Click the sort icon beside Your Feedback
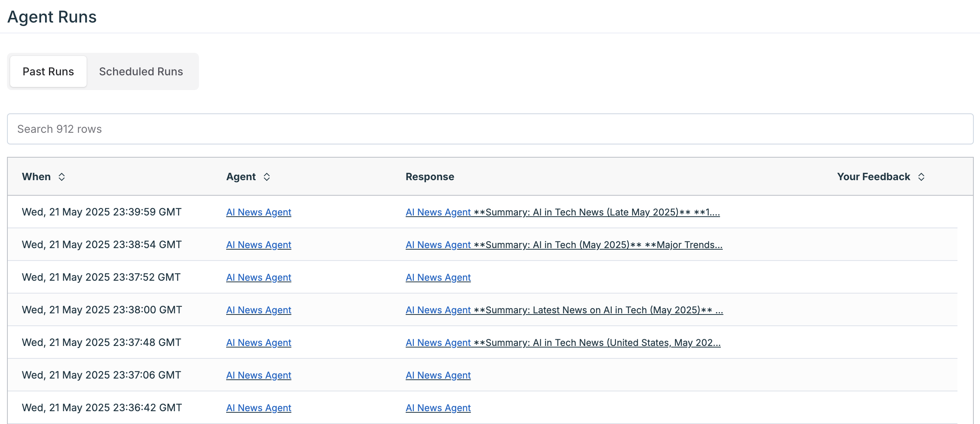This screenshot has height=424, width=980. pyautogui.click(x=921, y=177)
